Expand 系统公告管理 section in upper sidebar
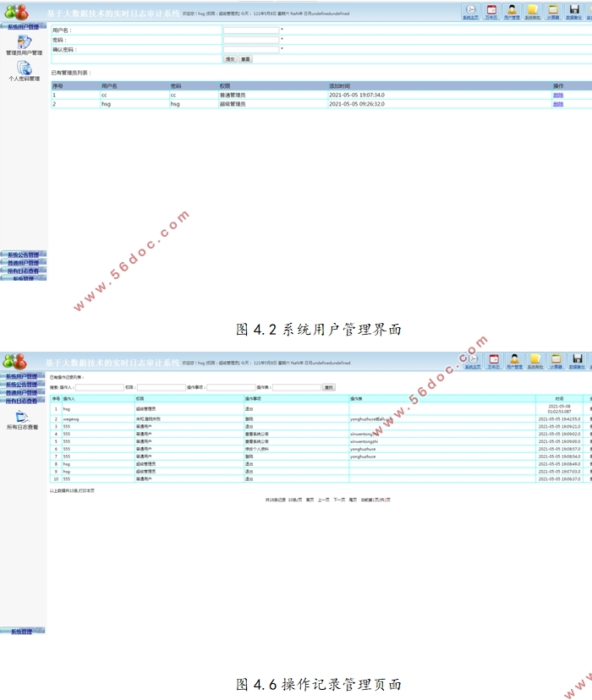This screenshot has height=700, width=592. click(x=23, y=254)
